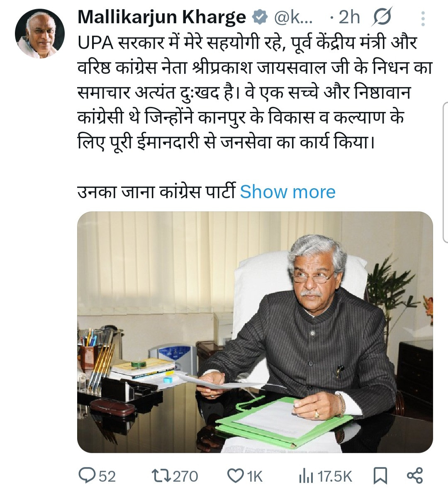
Task: Open the @k... handle link
Action: click(293, 17)
